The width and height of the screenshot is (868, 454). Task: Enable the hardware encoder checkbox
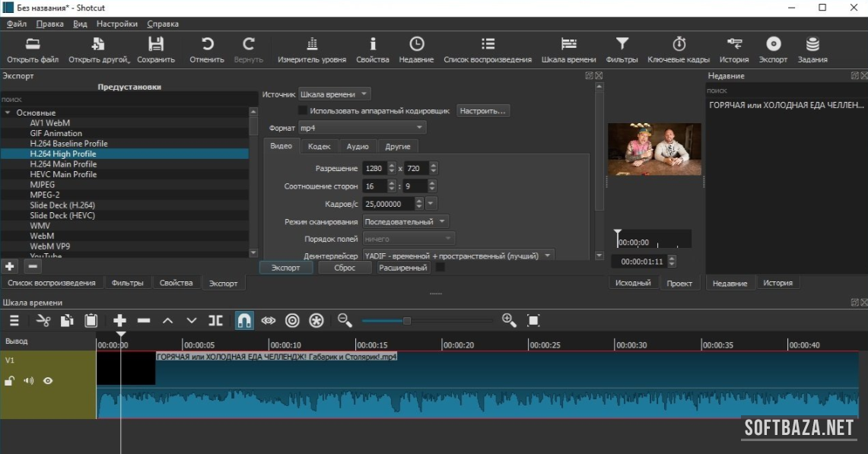click(x=303, y=111)
